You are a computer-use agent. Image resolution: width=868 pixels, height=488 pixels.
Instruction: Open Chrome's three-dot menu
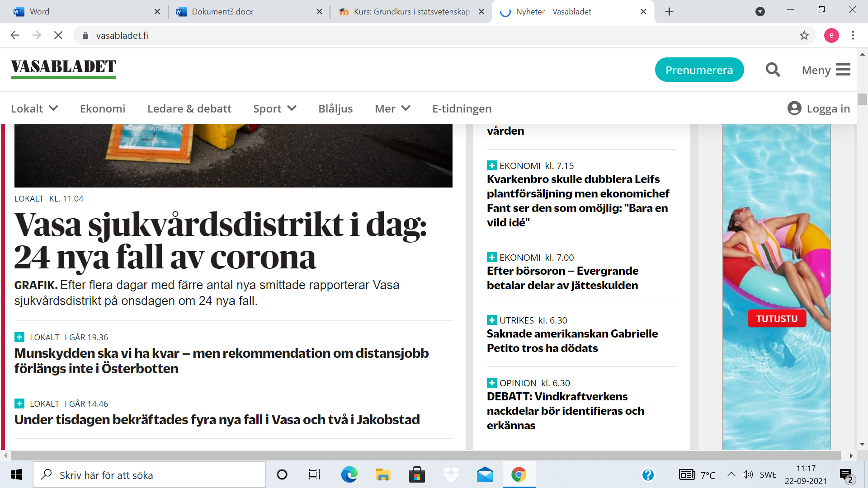[x=853, y=35]
